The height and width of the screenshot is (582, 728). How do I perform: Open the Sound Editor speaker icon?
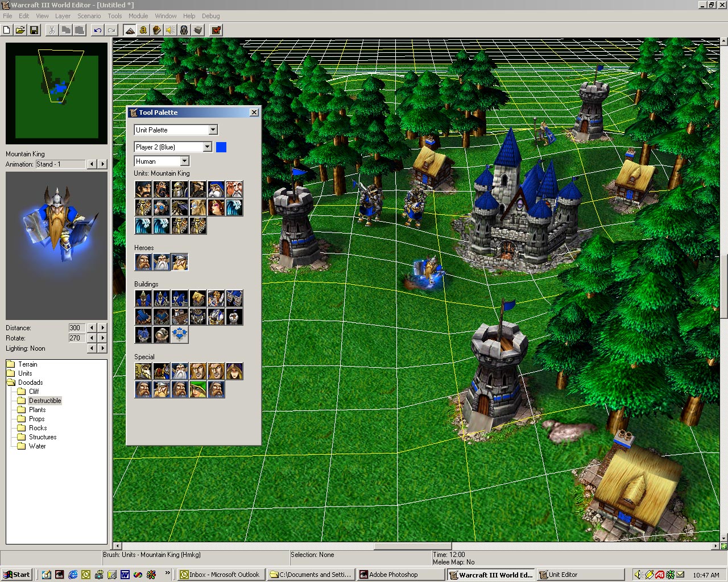click(x=171, y=30)
